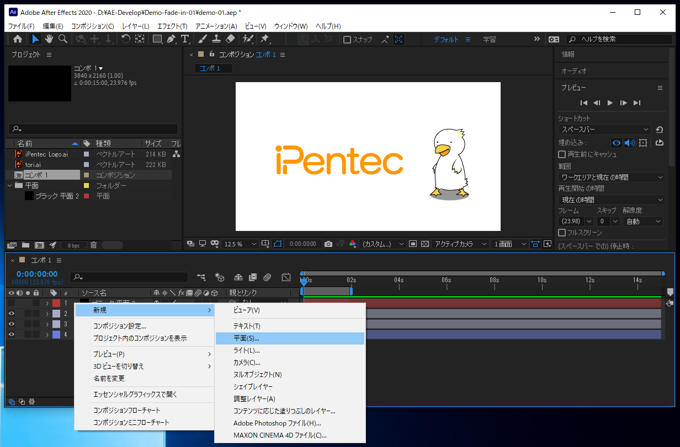680x447 pixels.
Task: Open the ワークエリアと現在の時間 range dropdown
Action: pos(611,177)
